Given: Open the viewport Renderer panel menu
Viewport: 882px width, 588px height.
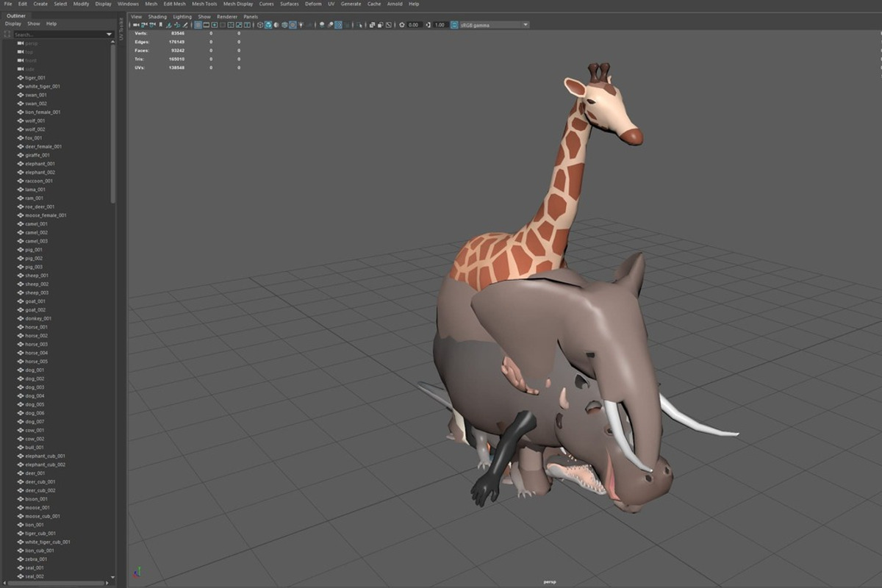Looking at the screenshot, I should tap(227, 16).
